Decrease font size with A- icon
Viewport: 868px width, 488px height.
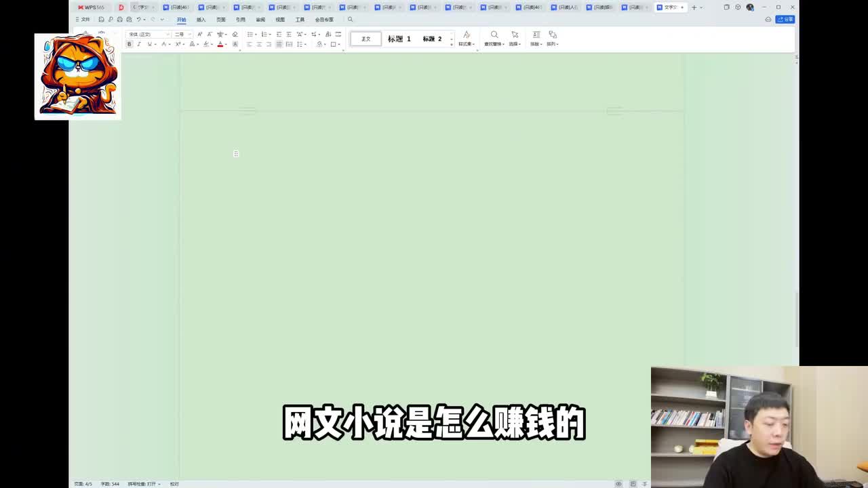209,34
